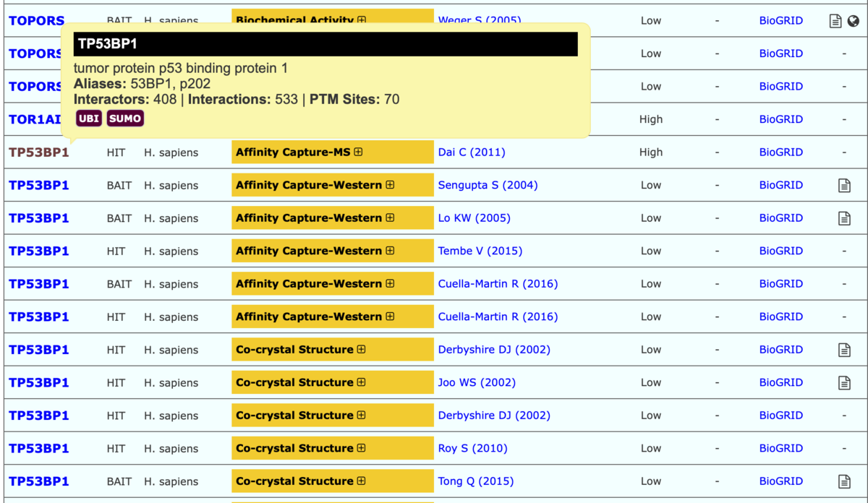Open the TOPORS gene link in Weger S row
Image resolution: width=868 pixels, height=503 pixels.
click(x=36, y=20)
